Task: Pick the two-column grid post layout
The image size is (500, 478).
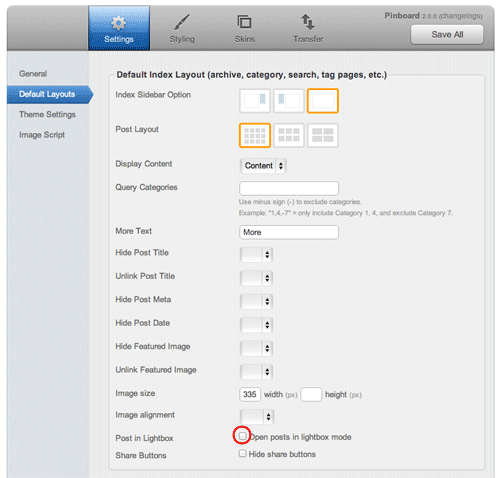Action: click(x=323, y=135)
